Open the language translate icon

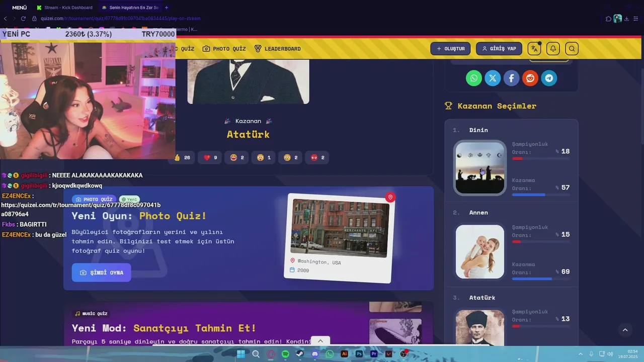(x=534, y=49)
